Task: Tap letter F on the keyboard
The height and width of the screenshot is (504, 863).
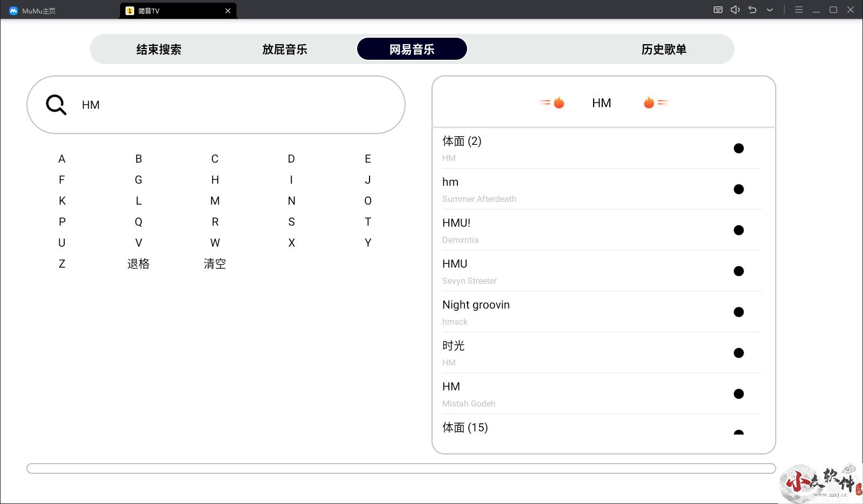Action: 62,180
